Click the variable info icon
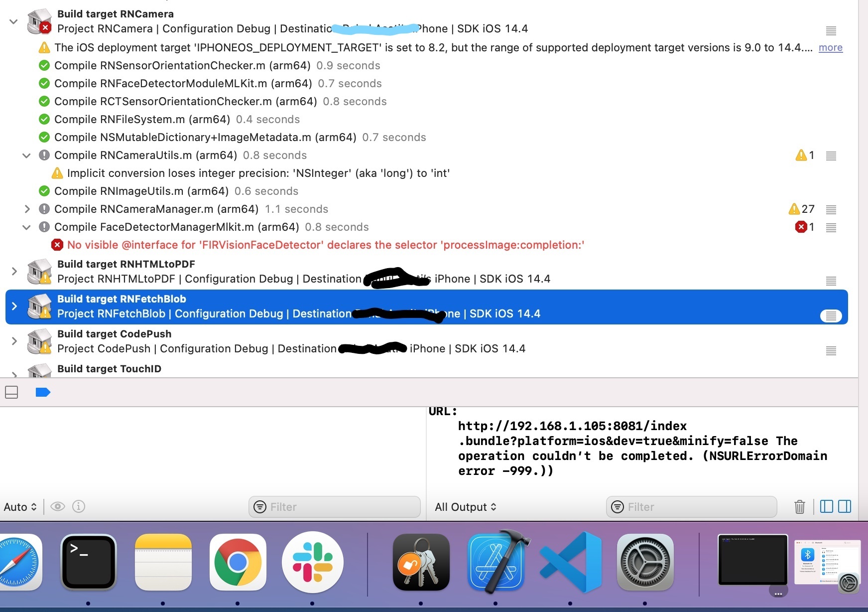The width and height of the screenshot is (868, 612). [78, 506]
